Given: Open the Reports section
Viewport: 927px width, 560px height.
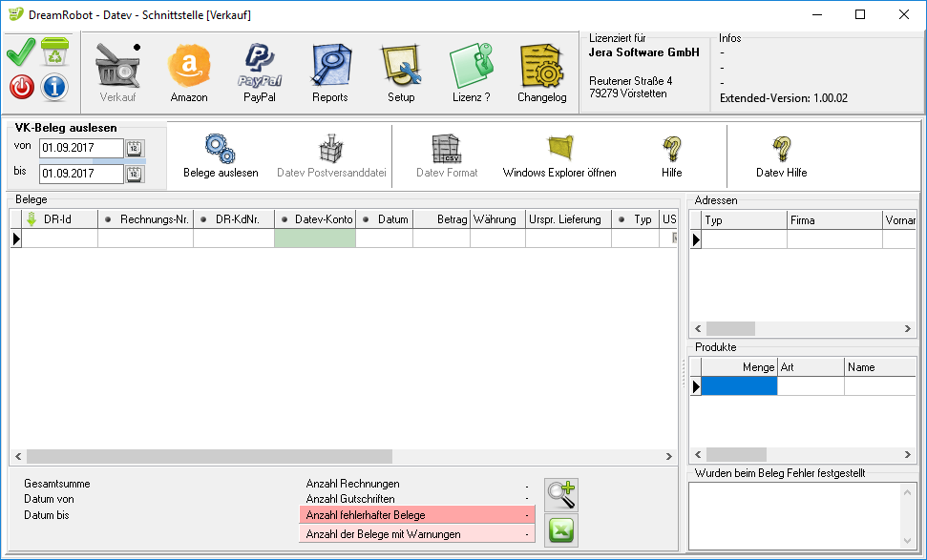Looking at the screenshot, I should click(330, 72).
